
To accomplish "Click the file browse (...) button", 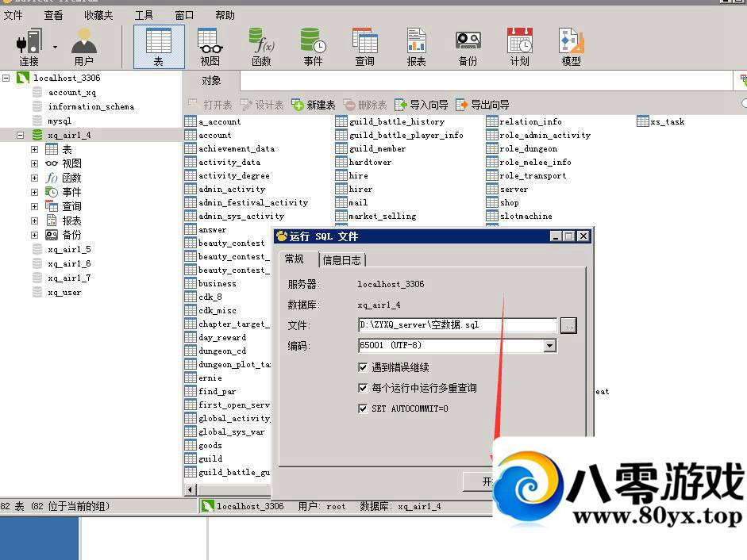I will [568, 325].
